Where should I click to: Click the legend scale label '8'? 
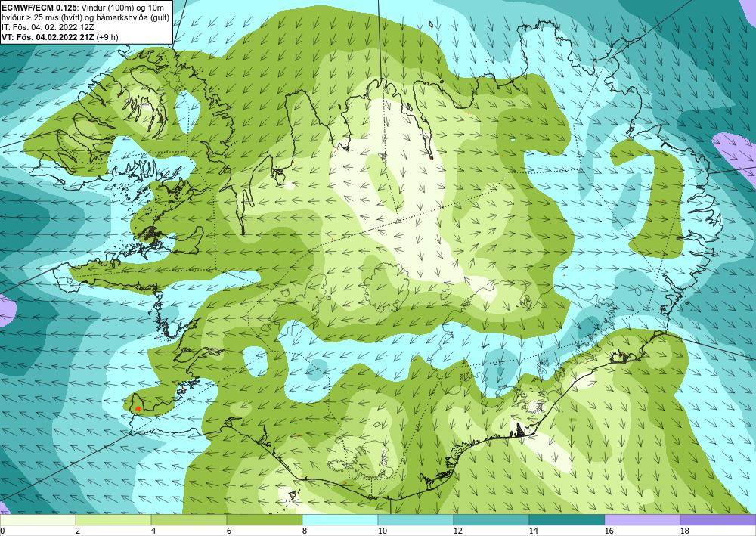[305, 531]
